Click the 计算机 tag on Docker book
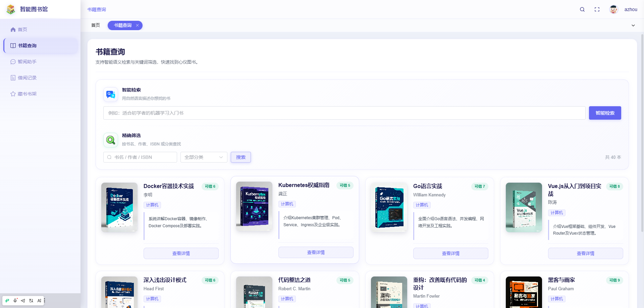 pos(152,205)
